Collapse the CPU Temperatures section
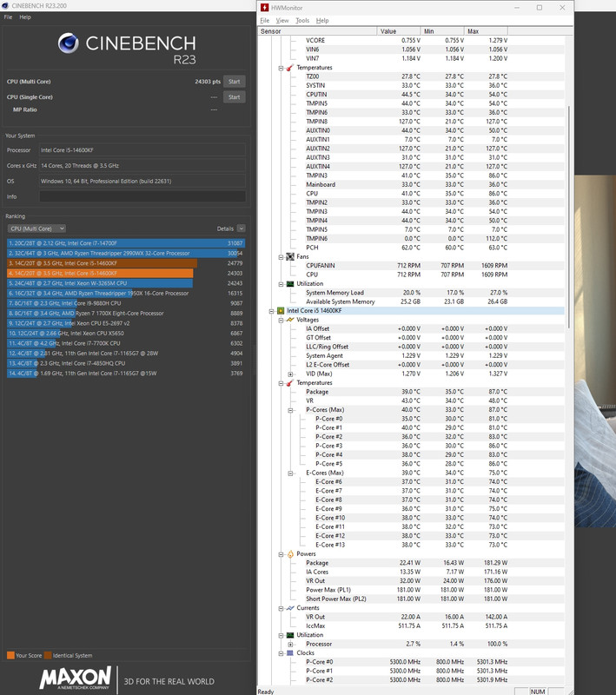The image size is (616, 695). point(281,383)
